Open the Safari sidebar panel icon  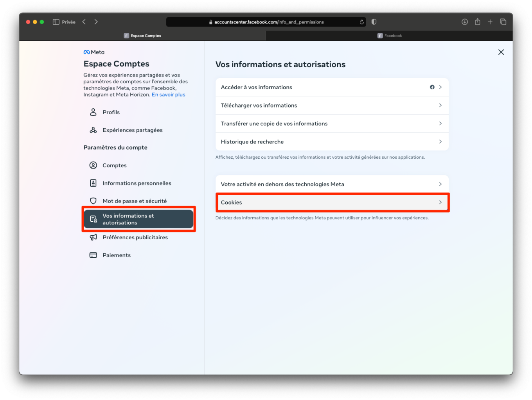pos(56,22)
